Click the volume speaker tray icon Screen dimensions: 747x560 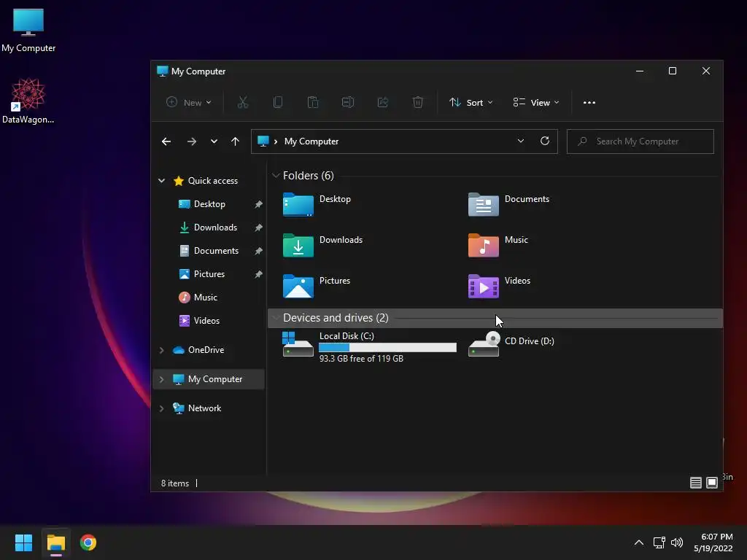coord(676,542)
